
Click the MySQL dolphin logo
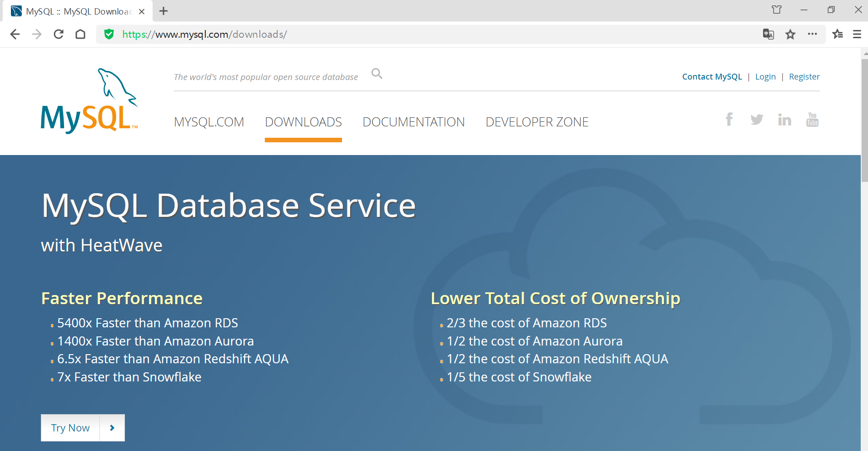(x=89, y=100)
